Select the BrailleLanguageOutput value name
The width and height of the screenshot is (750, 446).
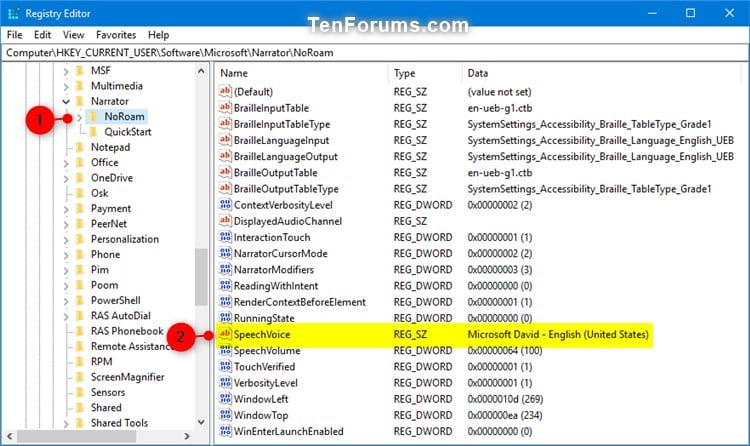click(x=286, y=156)
